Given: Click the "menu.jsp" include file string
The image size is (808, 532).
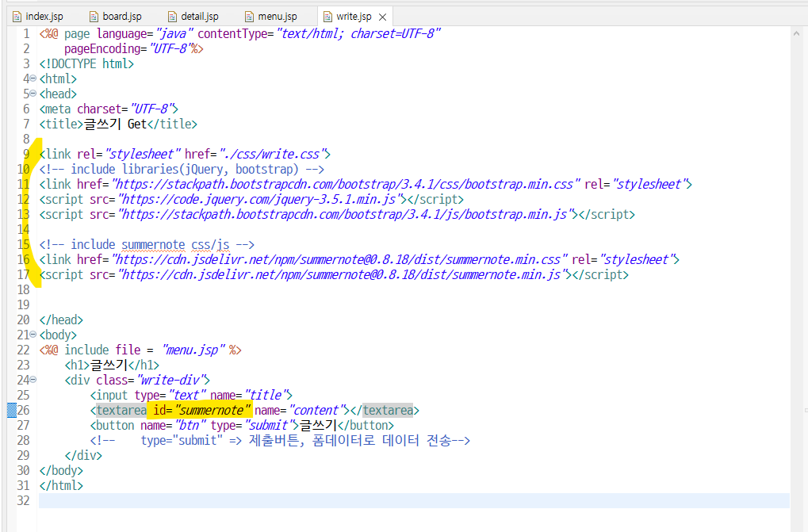Looking at the screenshot, I should [x=193, y=350].
